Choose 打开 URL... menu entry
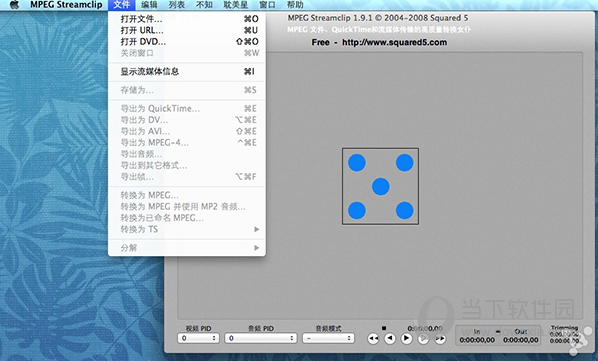Viewport: 598px width, 361px height. 187,30
